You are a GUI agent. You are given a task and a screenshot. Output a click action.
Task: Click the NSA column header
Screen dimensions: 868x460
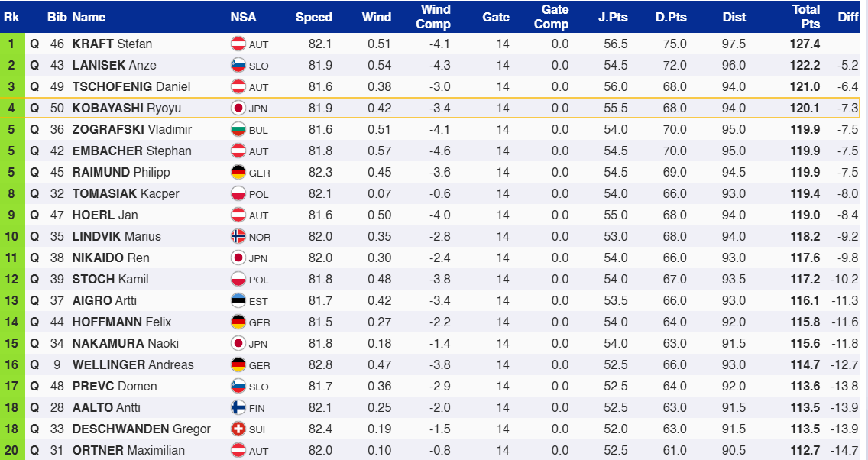pyautogui.click(x=243, y=17)
